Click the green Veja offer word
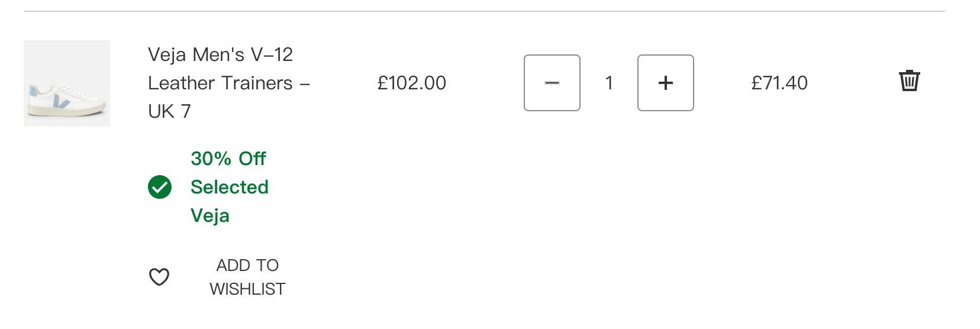The image size is (980, 329). (x=210, y=215)
